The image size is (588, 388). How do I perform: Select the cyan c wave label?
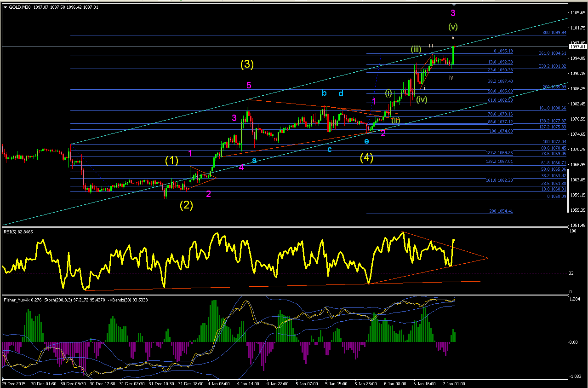(330, 149)
